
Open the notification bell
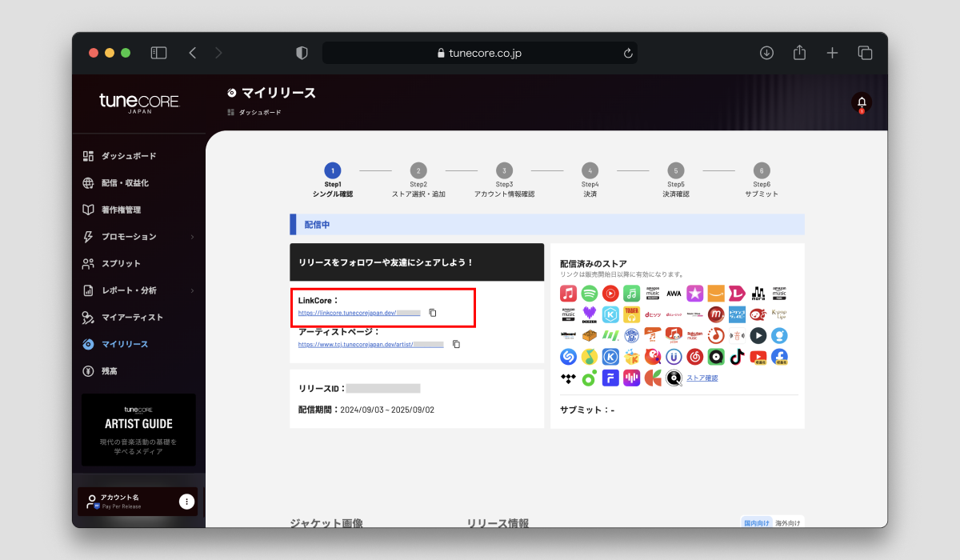coord(862,102)
